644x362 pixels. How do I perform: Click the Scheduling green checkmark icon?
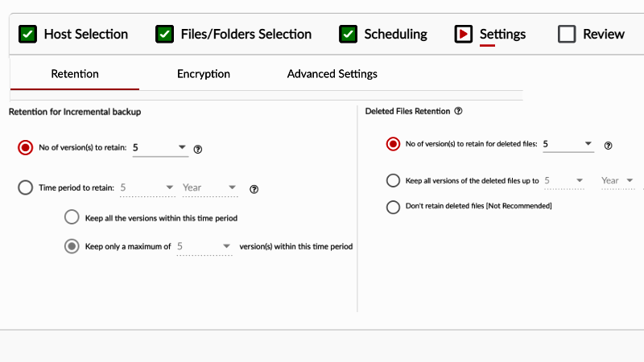coord(348,34)
